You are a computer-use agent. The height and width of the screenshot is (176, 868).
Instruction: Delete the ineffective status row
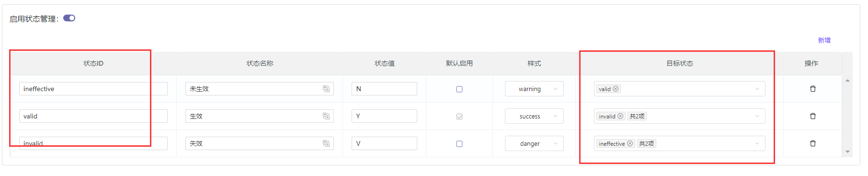coord(813,89)
